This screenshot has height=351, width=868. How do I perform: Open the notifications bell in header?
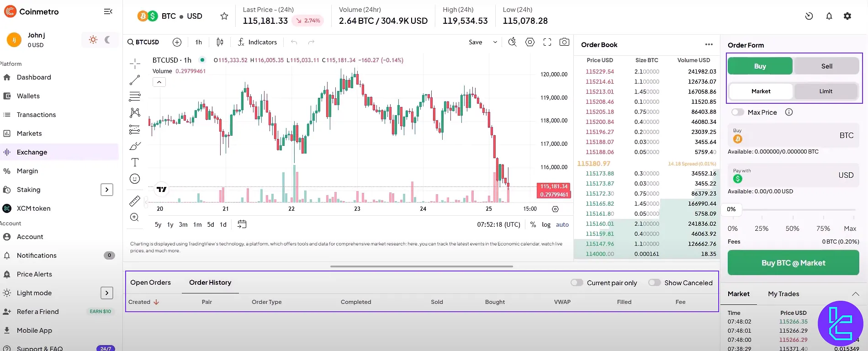point(829,16)
